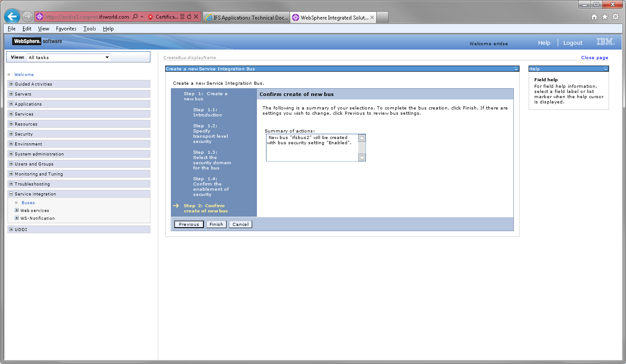This screenshot has height=364, width=626.
Task: Open the Edit menu
Action: pyautogui.click(x=27, y=29)
